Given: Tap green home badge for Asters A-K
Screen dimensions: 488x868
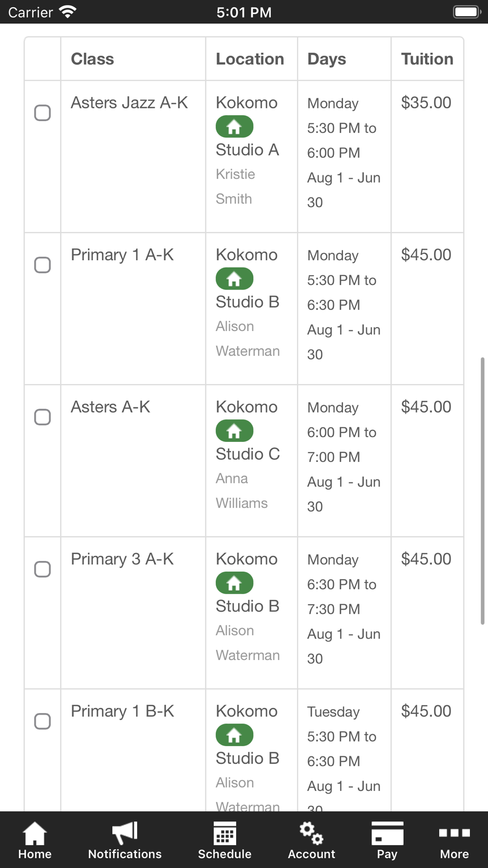Looking at the screenshot, I should [234, 431].
